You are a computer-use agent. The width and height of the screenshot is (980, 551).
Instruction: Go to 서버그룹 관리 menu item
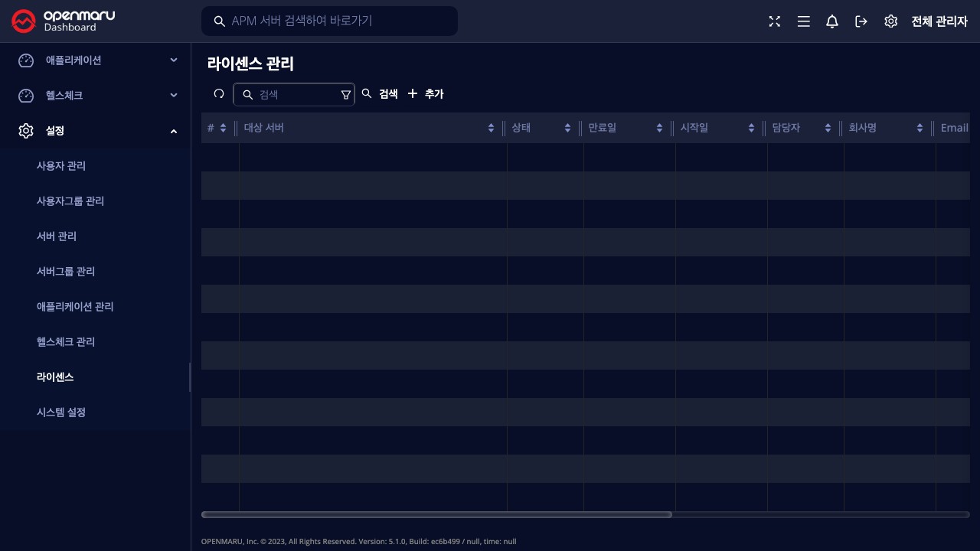(x=66, y=272)
